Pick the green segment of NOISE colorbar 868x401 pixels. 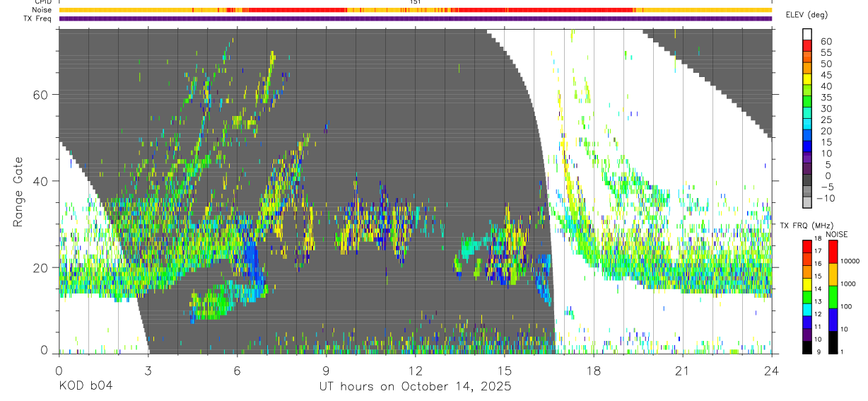click(x=833, y=296)
